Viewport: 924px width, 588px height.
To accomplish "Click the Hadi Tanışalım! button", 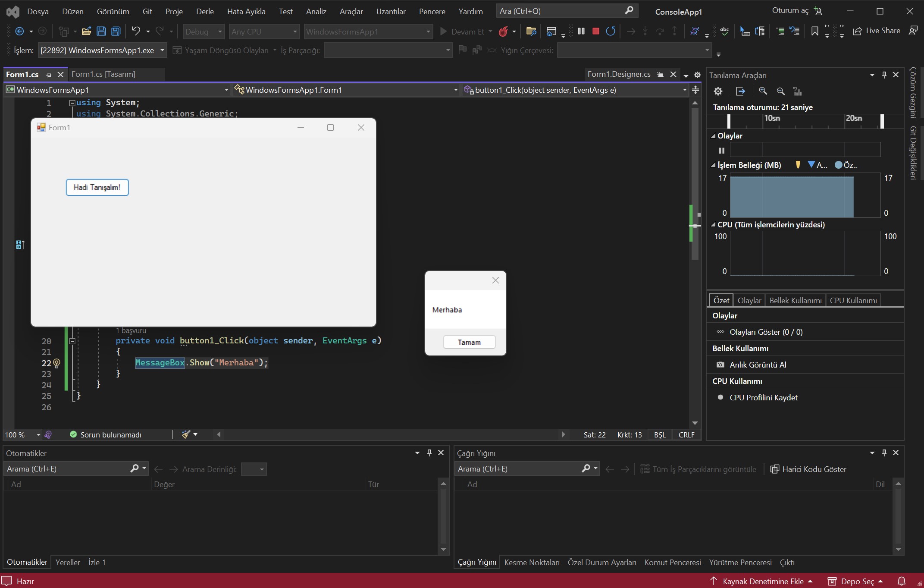I will coord(97,187).
